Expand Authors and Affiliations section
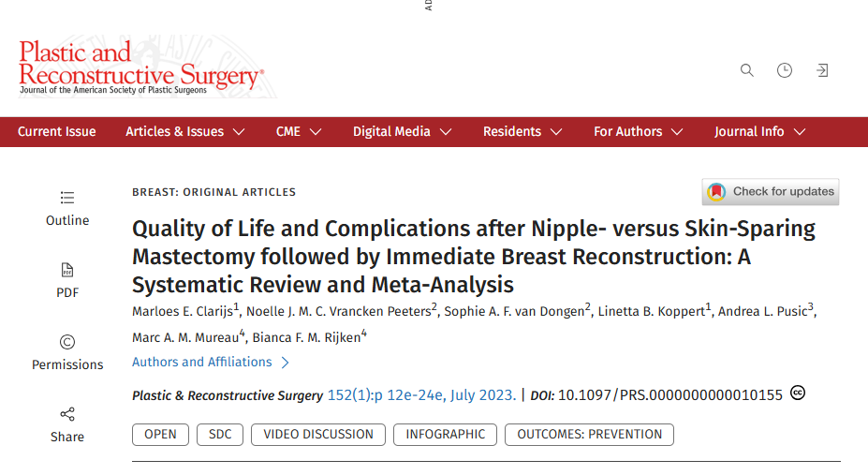Image resolution: width=868 pixels, height=475 pixels. tap(211, 362)
